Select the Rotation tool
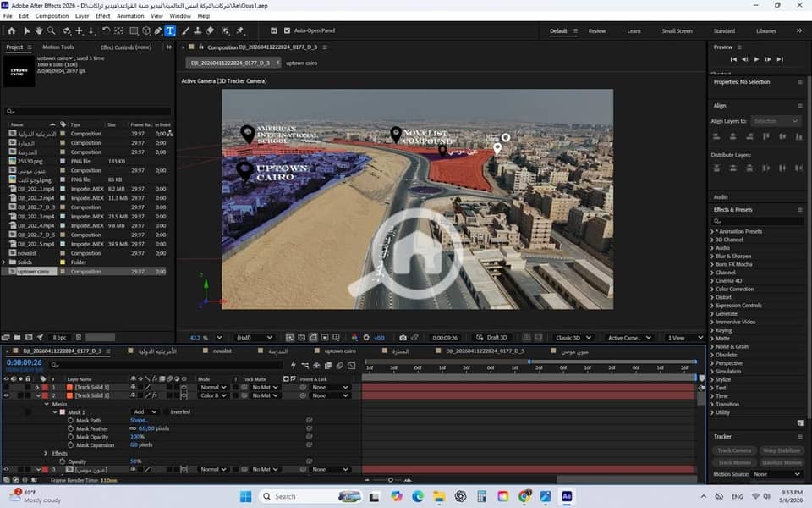The image size is (812, 508). pos(106,30)
